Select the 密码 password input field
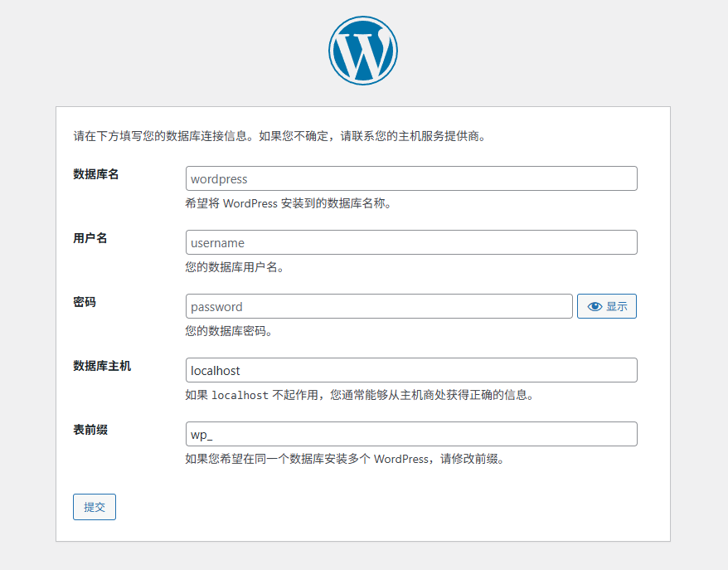The image size is (728, 570). [379, 306]
